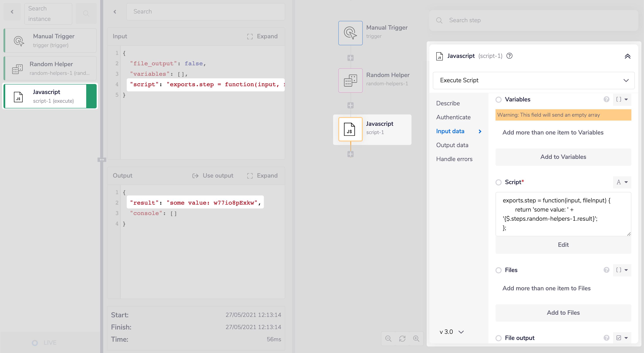Click the refresh icon between zoom controls
This screenshot has width=644, height=353.
pos(402,338)
